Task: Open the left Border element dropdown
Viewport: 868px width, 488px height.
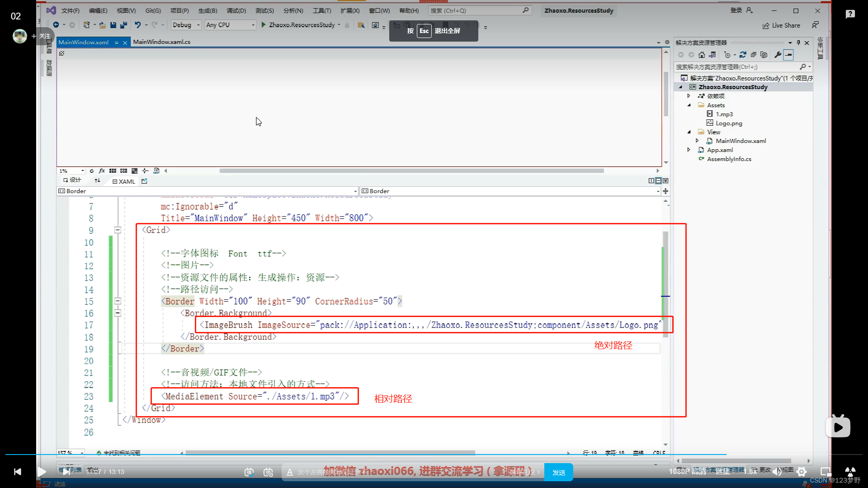Action: pyautogui.click(x=208, y=191)
